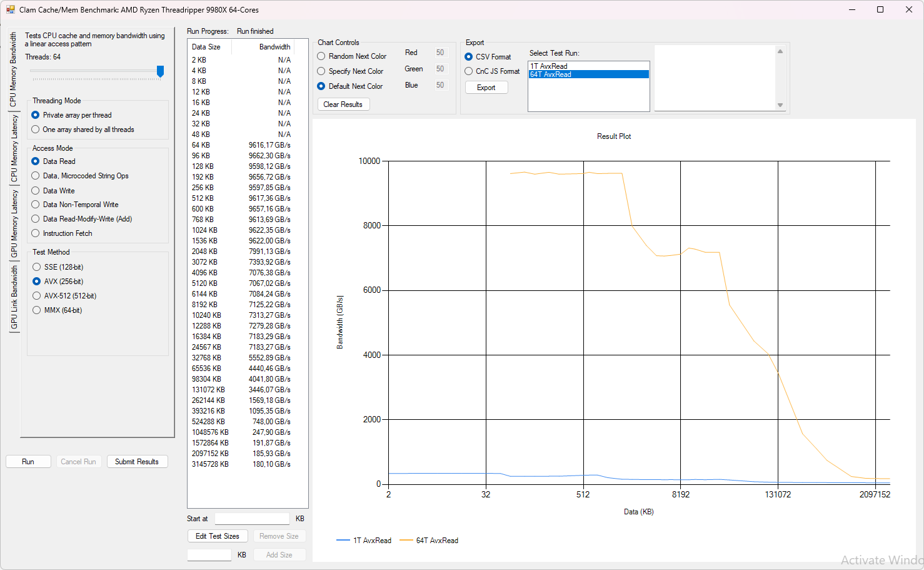Click Edit Test Sizes button
Viewport: 924px width, 570px height.
click(x=218, y=536)
